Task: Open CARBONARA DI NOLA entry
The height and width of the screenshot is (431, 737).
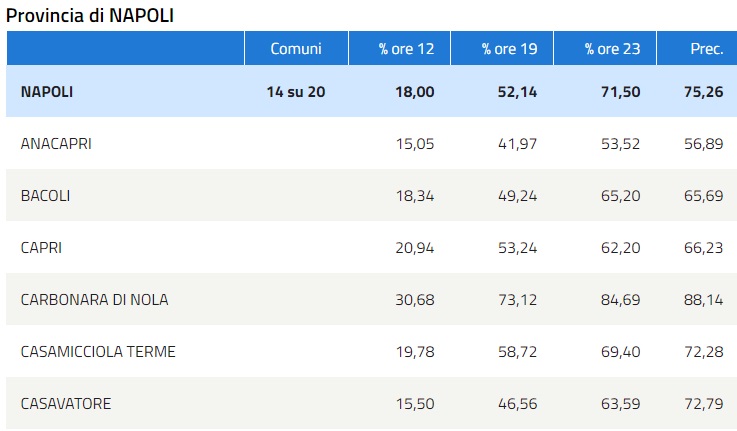Action: (x=94, y=300)
